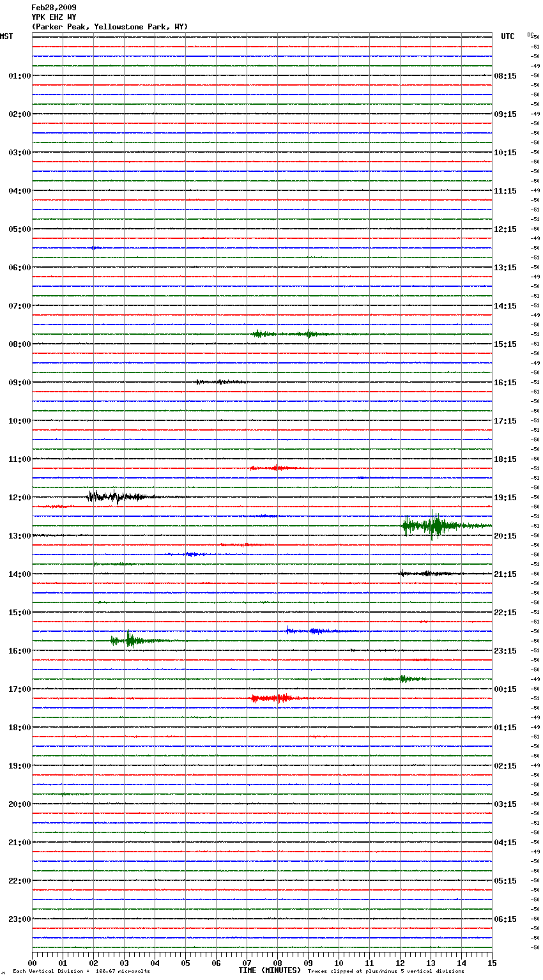Click the 10:15 UTC row label
543x980 pixels.
click(505, 153)
